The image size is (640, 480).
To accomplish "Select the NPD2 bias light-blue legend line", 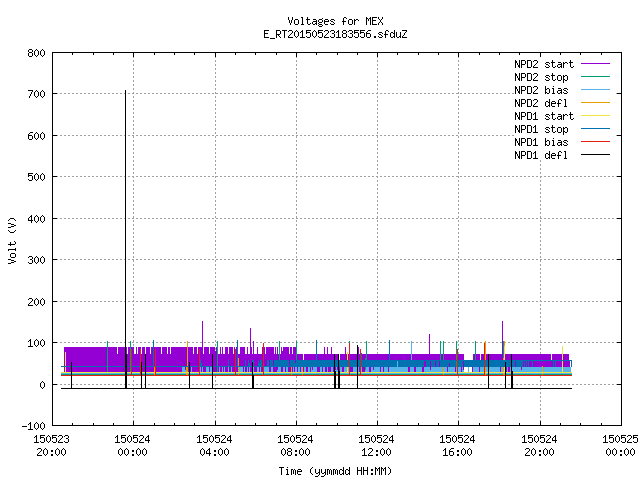I will [595, 90].
